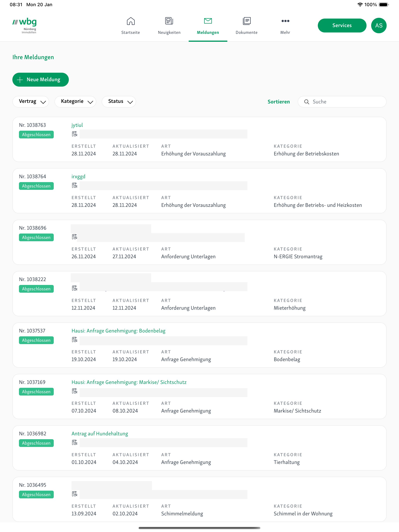
Task: Create a Neue Meldung
Action: [41, 80]
